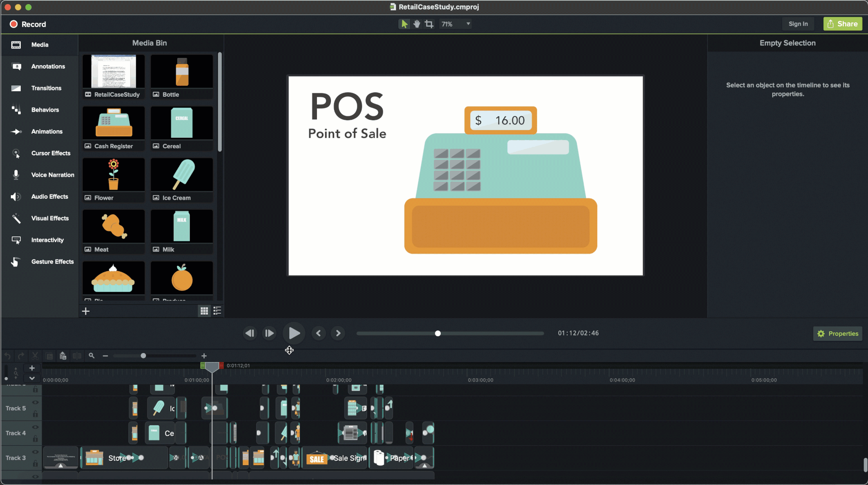The width and height of the screenshot is (868, 485).
Task: Select the Bottle media thumbnail
Action: click(x=182, y=71)
